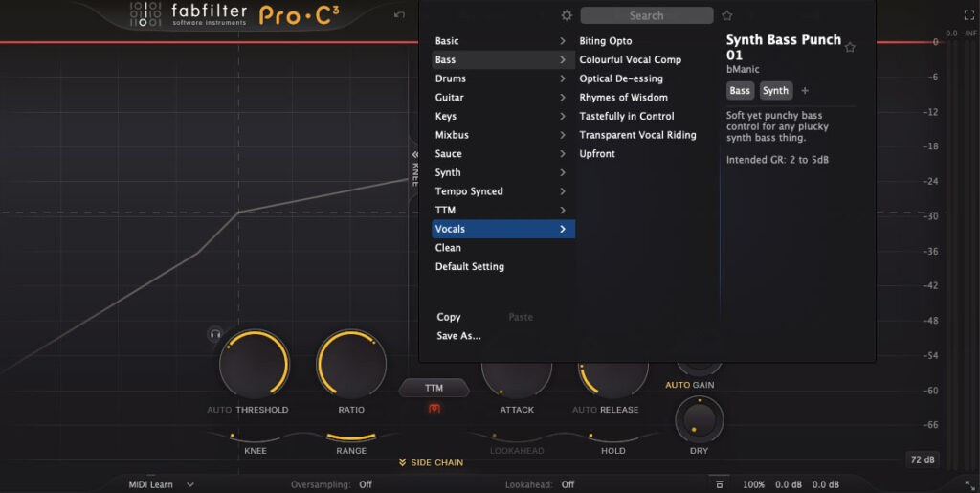The height and width of the screenshot is (493, 980).
Task: Click the LOOKAHEAD slider
Action: click(516, 437)
